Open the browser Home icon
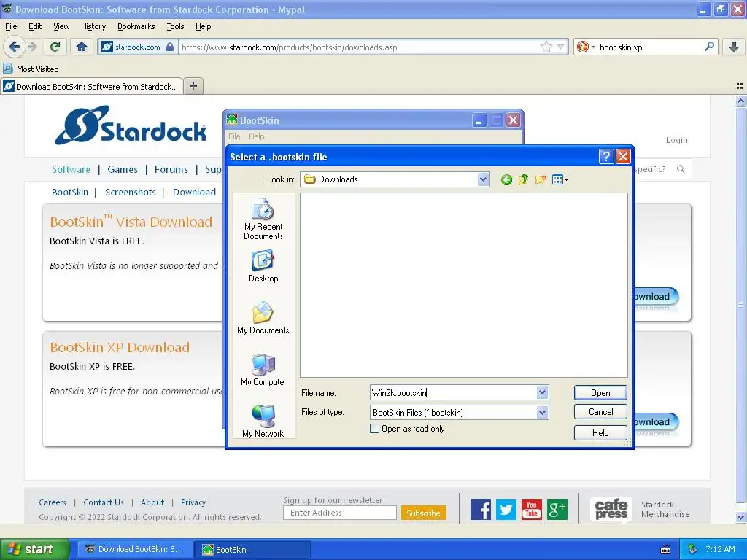The height and width of the screenshot is (560, 747). point(82,47)
